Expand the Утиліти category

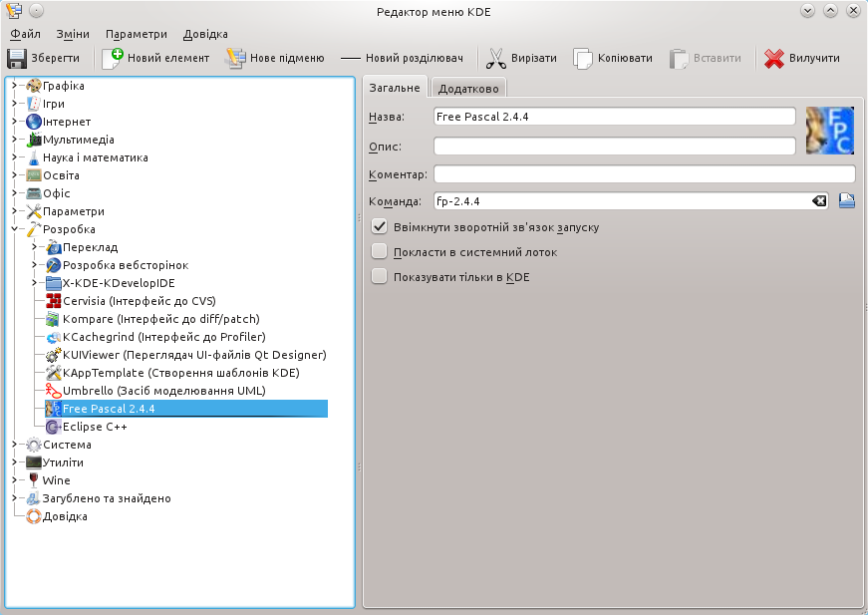tap(15, 462)
